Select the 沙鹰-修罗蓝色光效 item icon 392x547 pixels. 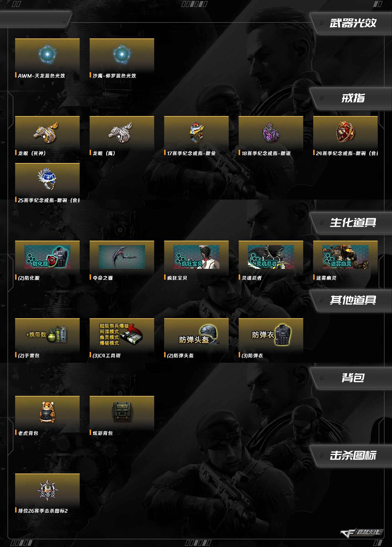(x=122, y=54)
